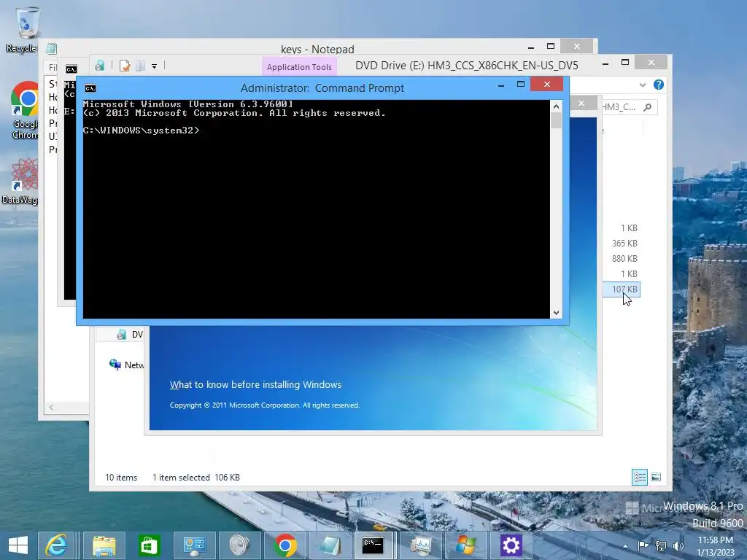
Task: Switch to Command Prompt on the taskbar
Action: pyautogui.click(x=373, y=545)
